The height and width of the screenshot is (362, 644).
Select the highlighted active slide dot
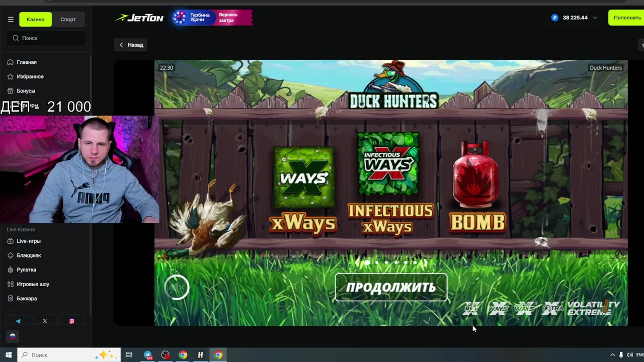(x=367, y=262)
